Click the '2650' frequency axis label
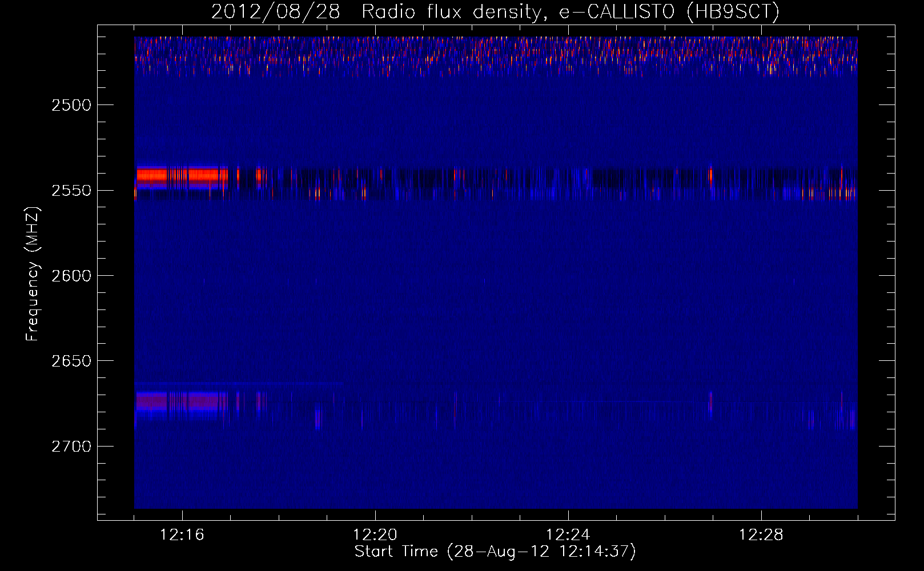Screen dimensions: 924x571 pyautogui.click(x=71, y=361)
